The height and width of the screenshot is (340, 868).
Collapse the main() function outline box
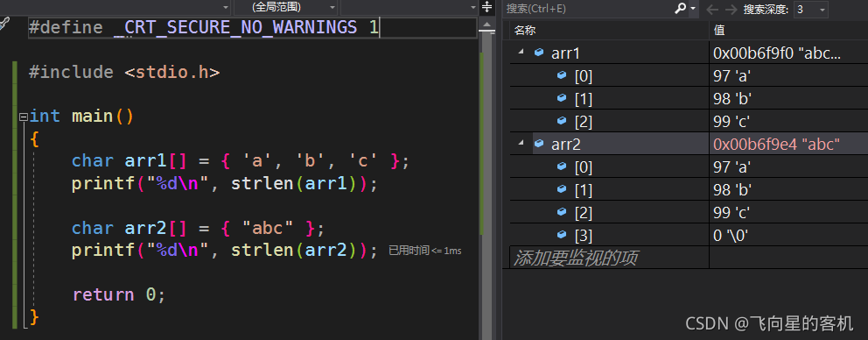(23, 117)
